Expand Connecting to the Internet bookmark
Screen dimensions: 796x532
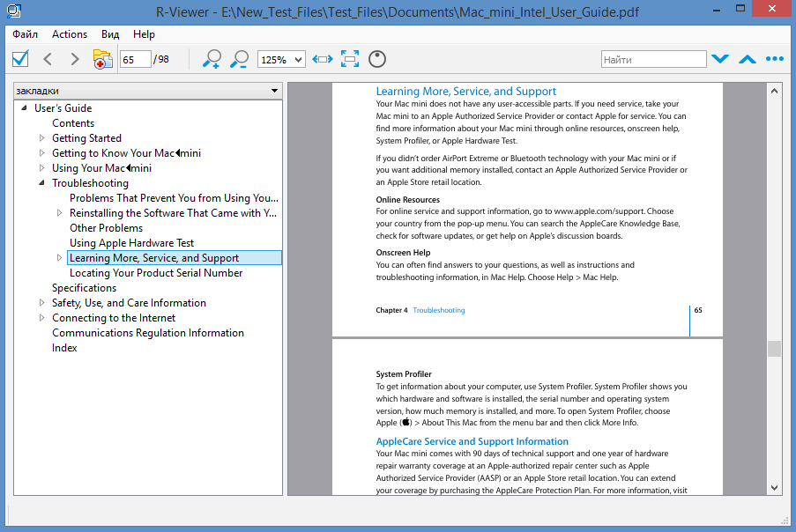coord(41,317)
